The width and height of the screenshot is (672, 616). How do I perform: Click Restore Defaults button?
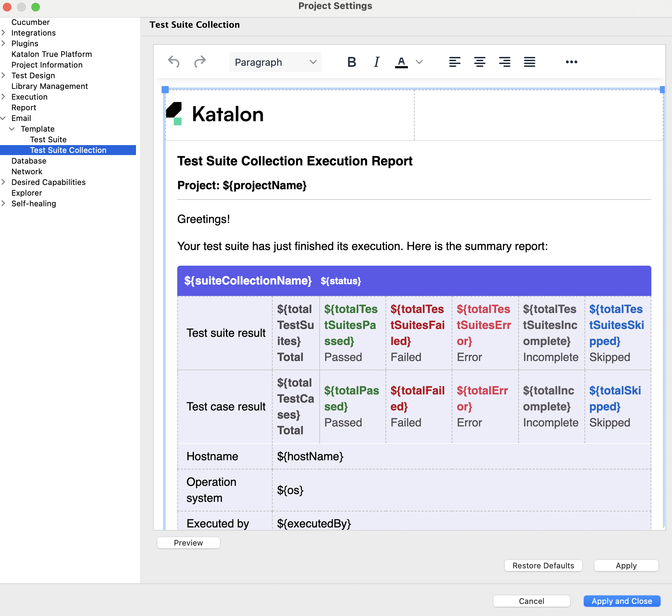[544, 565]
